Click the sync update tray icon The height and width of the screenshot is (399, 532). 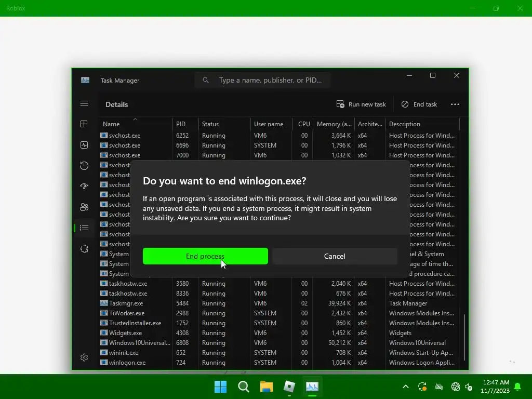click(422, 387)
